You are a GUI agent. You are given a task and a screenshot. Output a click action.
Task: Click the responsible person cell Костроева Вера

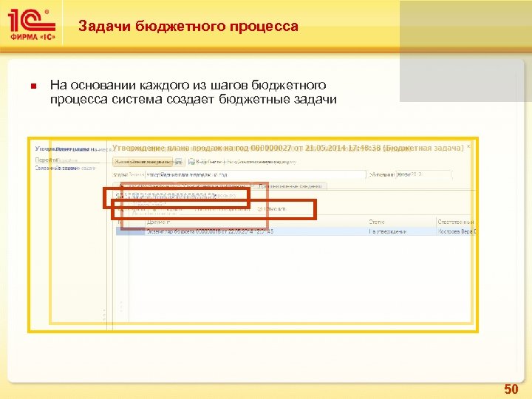pyautogui.click(x=457, y=231)
